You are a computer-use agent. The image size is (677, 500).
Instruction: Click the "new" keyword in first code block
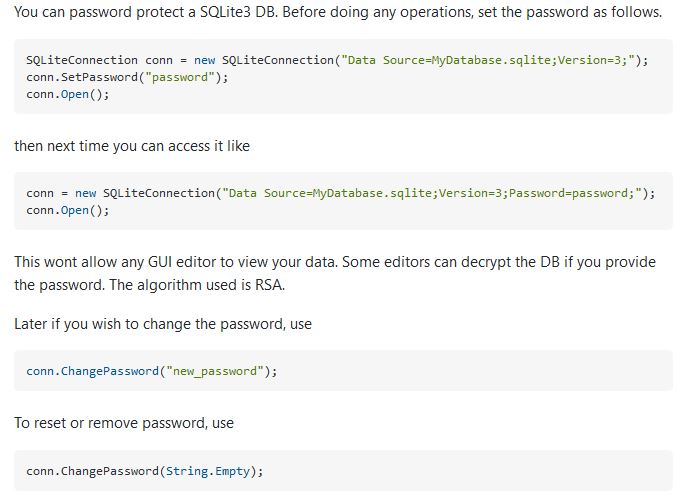(x=205, y=60)
